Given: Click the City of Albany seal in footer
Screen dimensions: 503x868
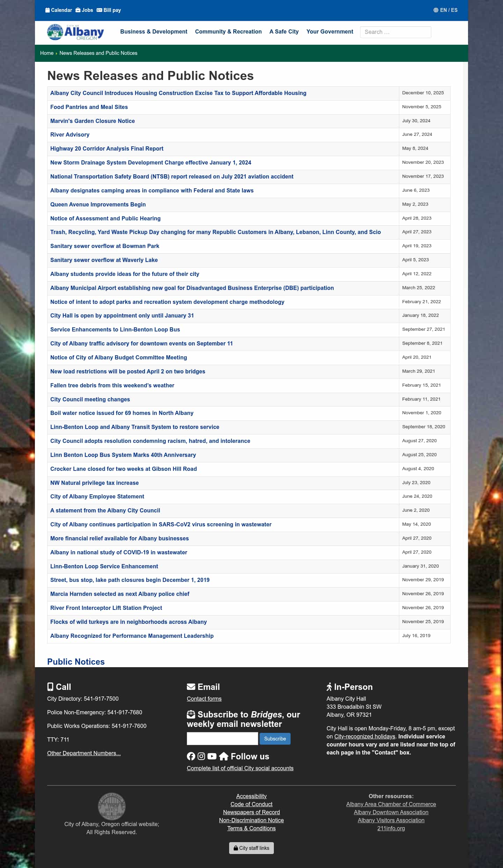Looking at the screenshot, I should (112, 806).
